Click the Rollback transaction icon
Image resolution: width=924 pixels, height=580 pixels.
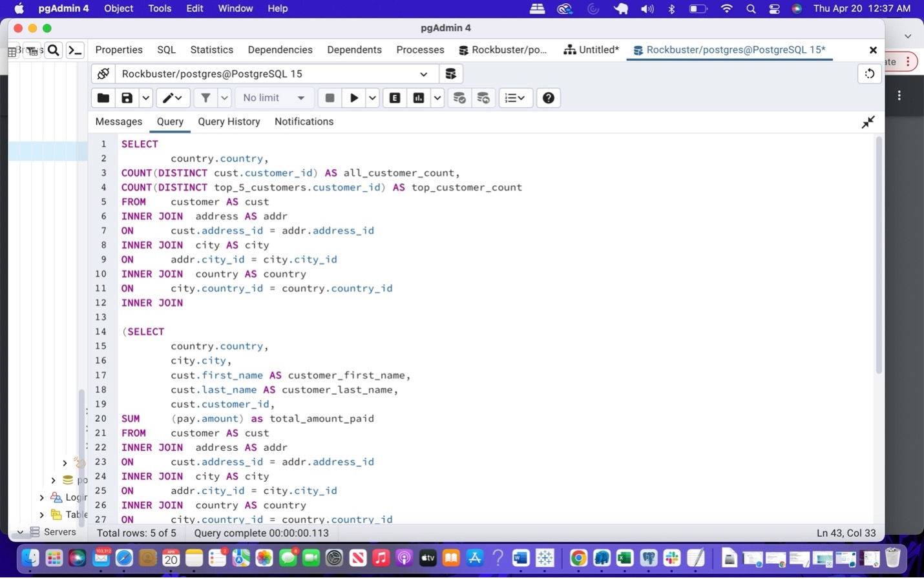pos(483,98)
